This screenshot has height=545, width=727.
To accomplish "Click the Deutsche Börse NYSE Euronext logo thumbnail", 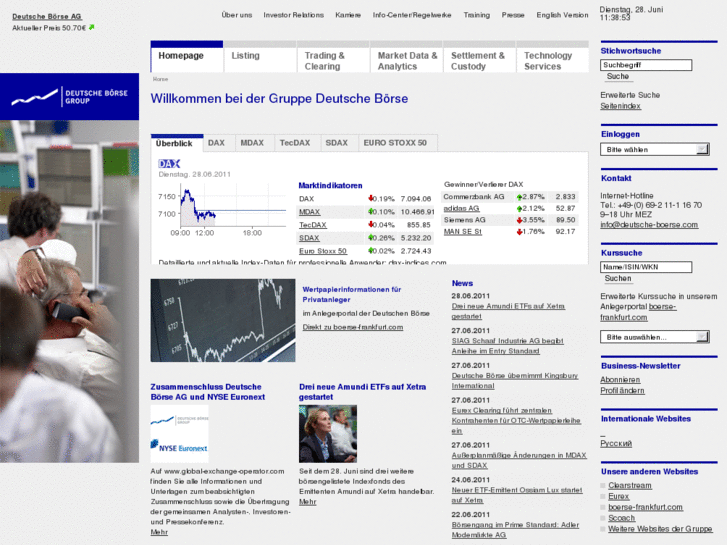I will click(179, 434).
